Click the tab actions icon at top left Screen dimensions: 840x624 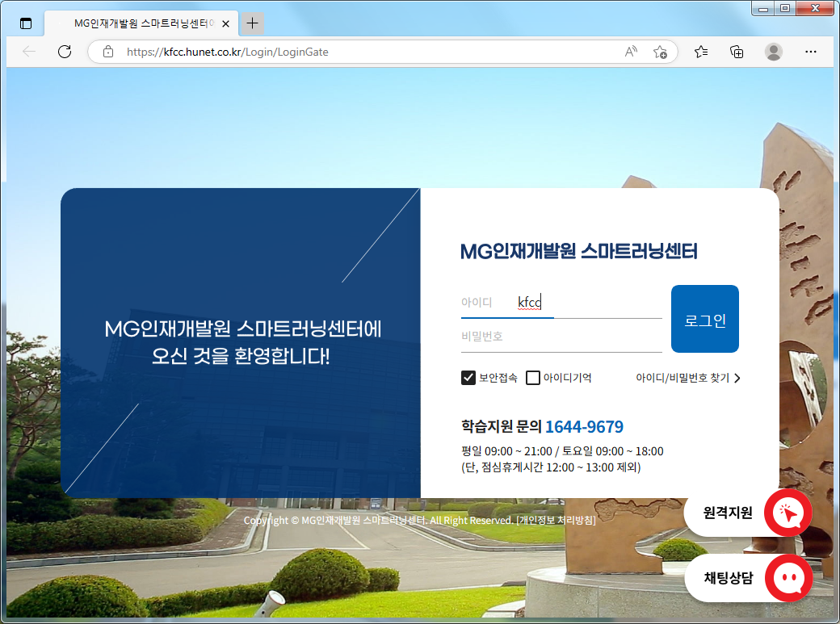tap(26, 23)
